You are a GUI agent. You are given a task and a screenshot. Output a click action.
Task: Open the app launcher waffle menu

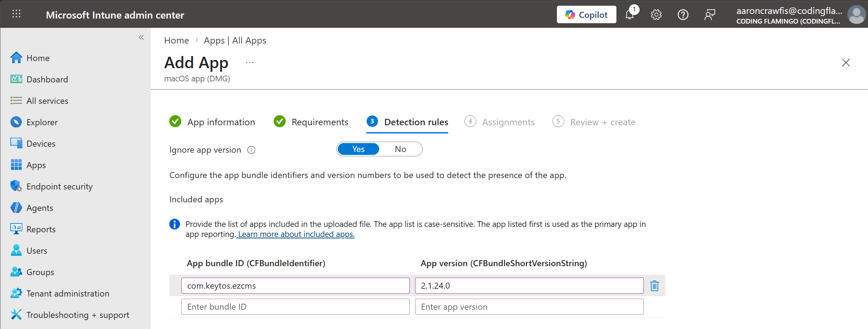pyautogui.click(x=16, y=14)
